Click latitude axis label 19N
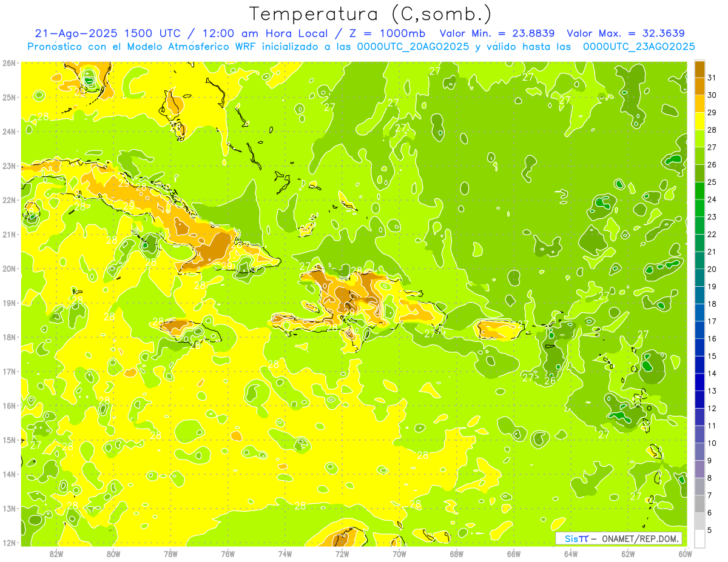The height and width of the screenshot is (562, 728). point(8,303)
